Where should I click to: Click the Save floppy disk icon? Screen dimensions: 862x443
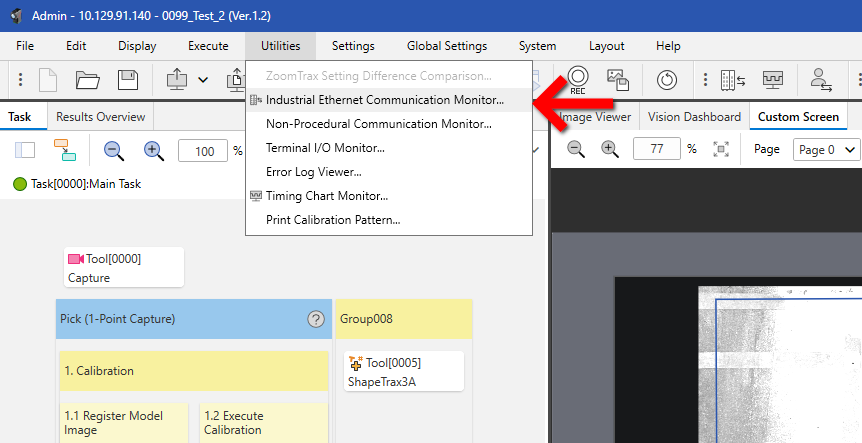pyautogui.click(x=128, y=80)
